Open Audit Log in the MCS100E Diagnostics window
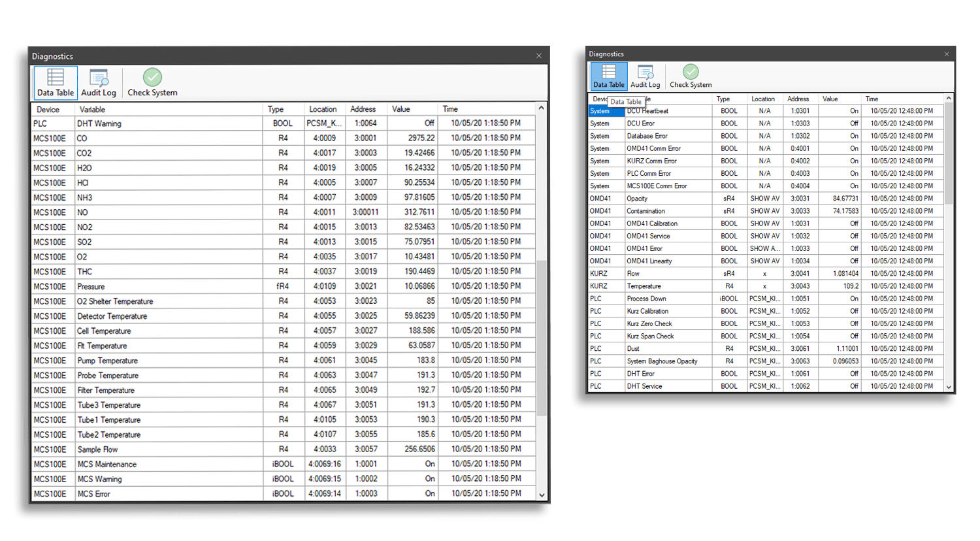The width and height of the screenshot is (980, 541). 99,83
